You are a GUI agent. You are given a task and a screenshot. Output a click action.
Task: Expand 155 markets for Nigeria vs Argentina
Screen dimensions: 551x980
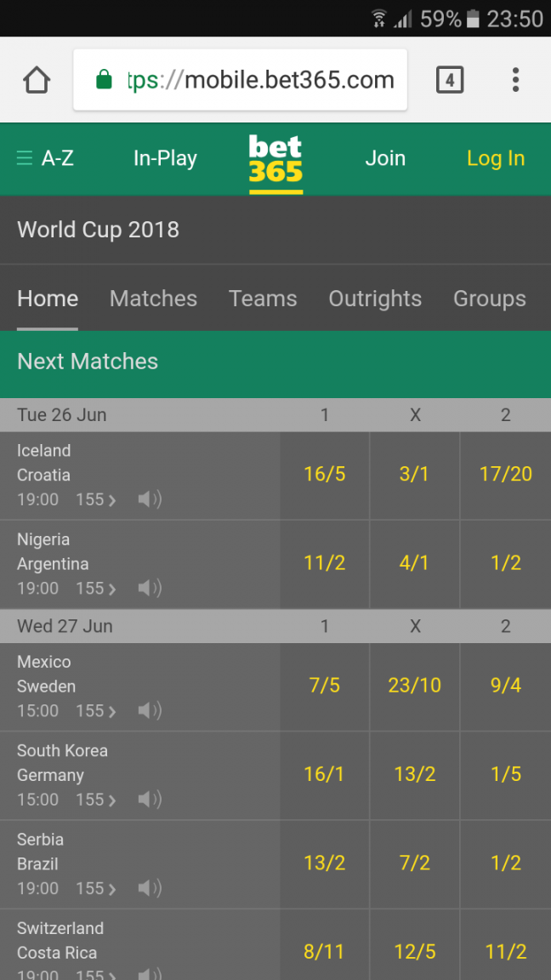pyautogui.click(x=96, y=588)
